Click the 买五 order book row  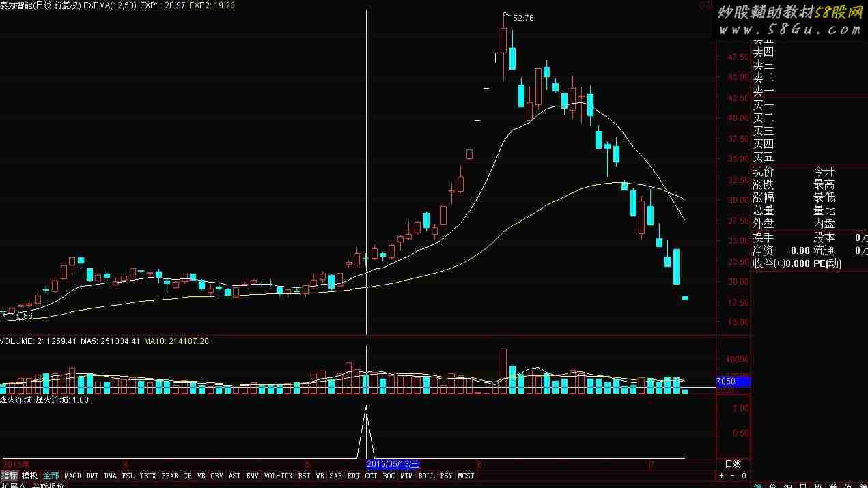pos(764,157)
